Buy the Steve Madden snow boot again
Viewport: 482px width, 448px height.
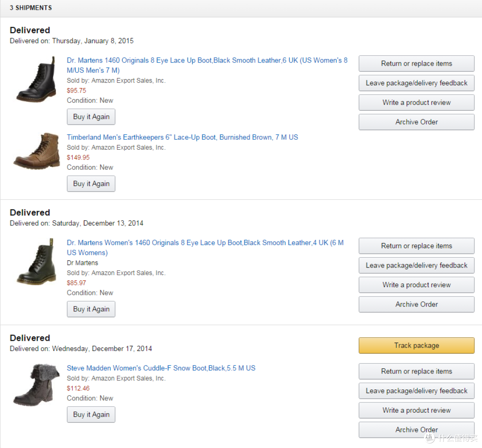pos(91,415)
